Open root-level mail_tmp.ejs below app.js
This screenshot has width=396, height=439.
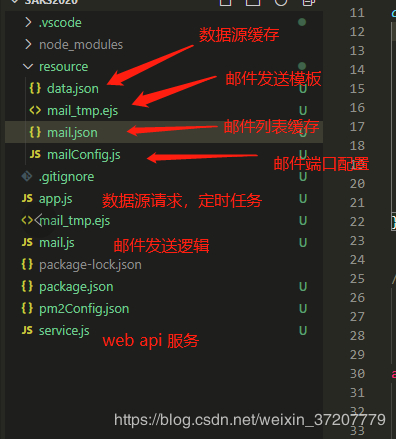pos(75,221)
